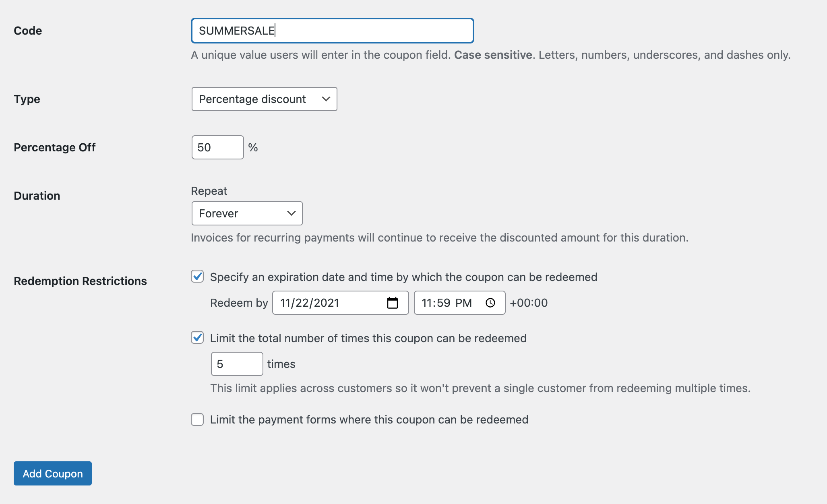Click the Percentage Off label
827x504 pixels.
point(54,147)
